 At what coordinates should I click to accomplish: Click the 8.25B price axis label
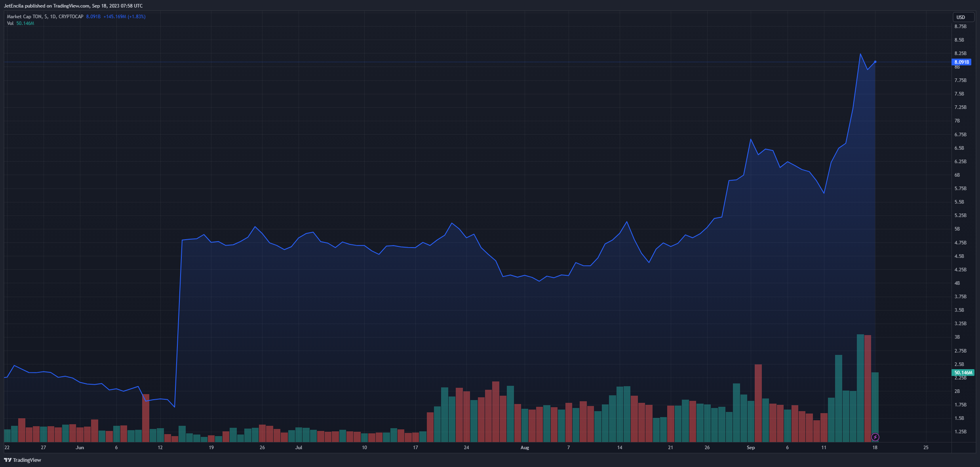click(x=961, y=53)
